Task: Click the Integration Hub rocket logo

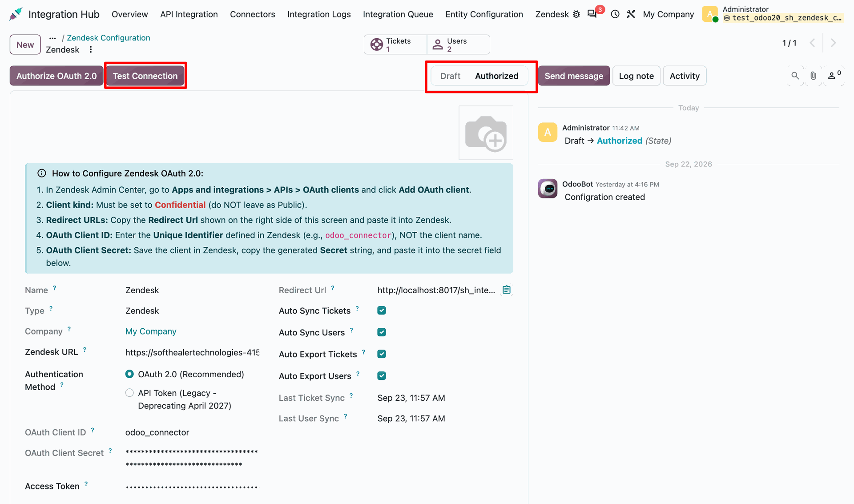Action: [16, 14]
